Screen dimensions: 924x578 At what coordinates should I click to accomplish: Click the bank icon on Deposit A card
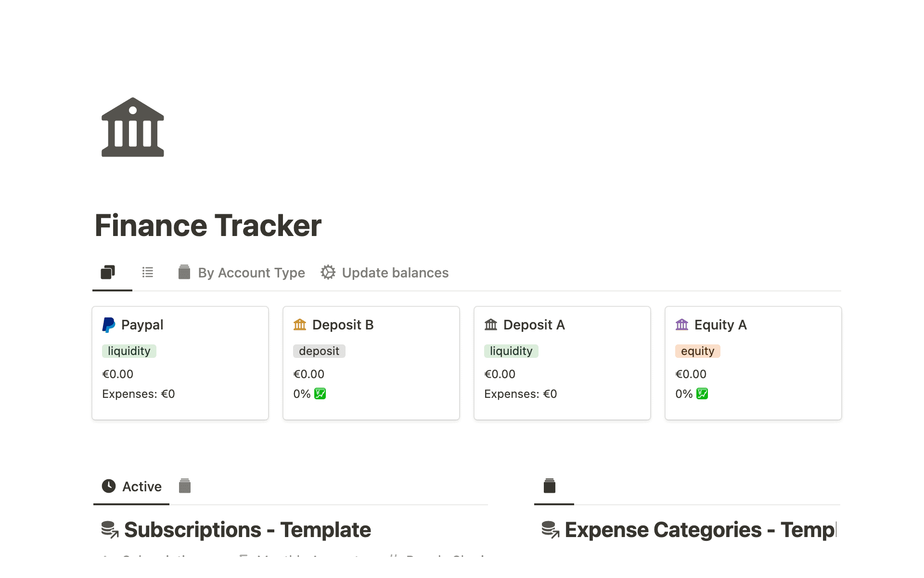[x=490, y=324]
